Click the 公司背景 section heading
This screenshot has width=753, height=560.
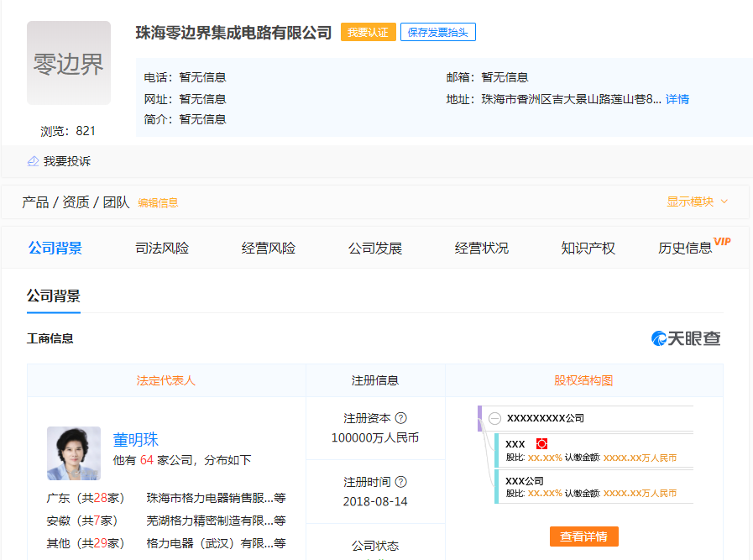pos(53,296)
